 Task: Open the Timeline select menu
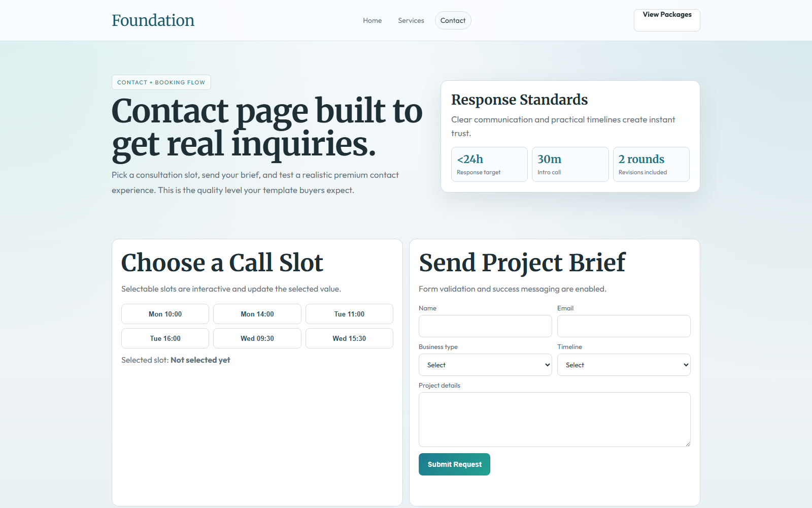[624, 365]
